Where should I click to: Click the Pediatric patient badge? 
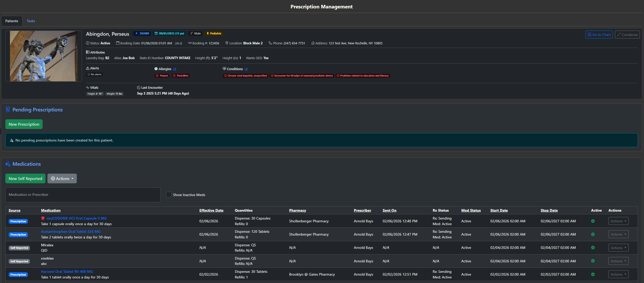[214, 33]
